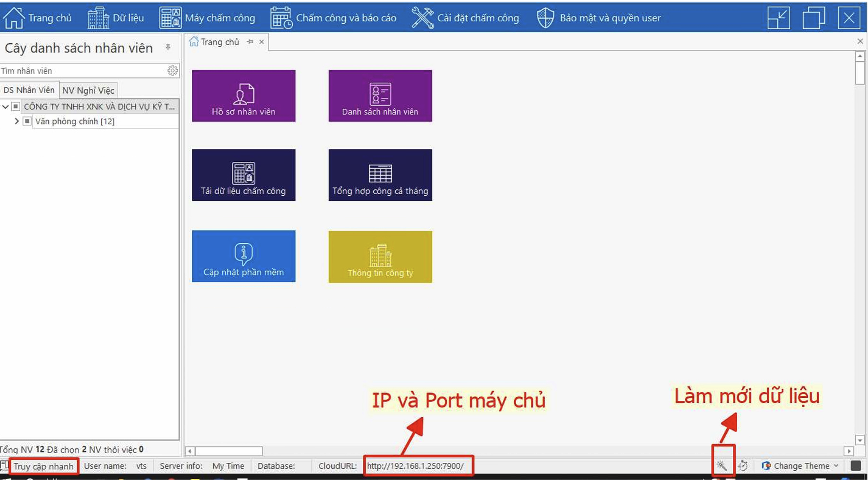Click the refresh data wand icon

tap(723, 466)
